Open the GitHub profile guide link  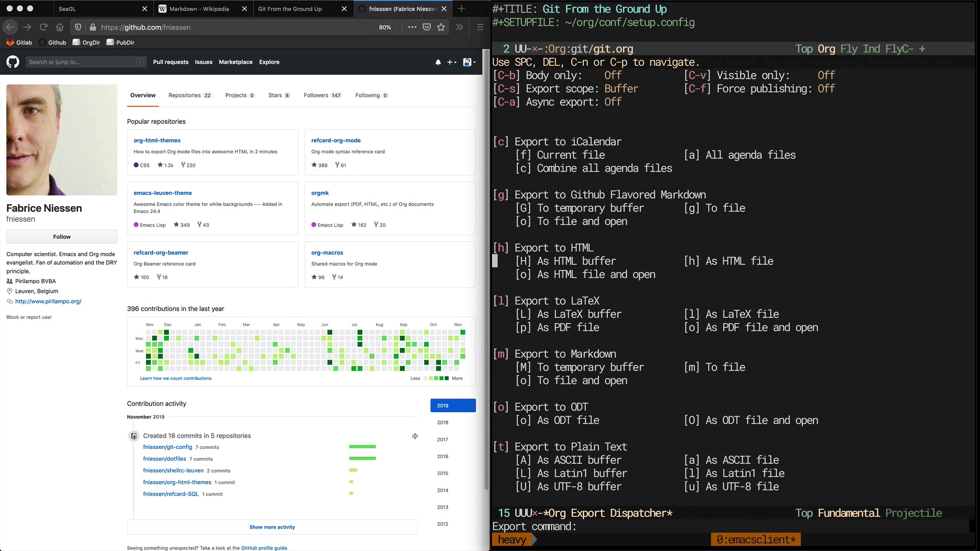pyautogui.click(x=264, y=548)
